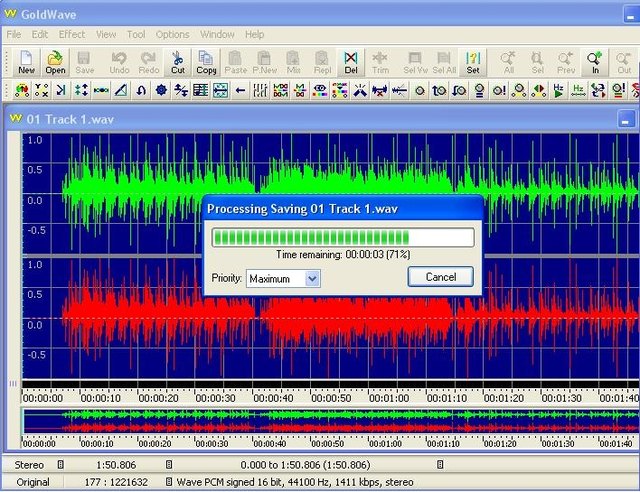This screenshot has height=492, width=640.
Task: Click the blue gear flange effect icon
Action: 161,90
